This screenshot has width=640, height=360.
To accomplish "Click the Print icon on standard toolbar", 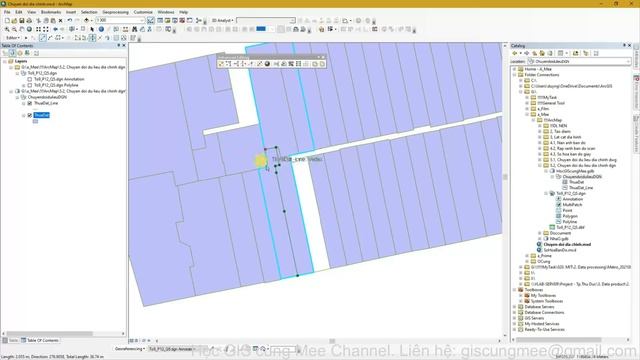I will (29, 20).
